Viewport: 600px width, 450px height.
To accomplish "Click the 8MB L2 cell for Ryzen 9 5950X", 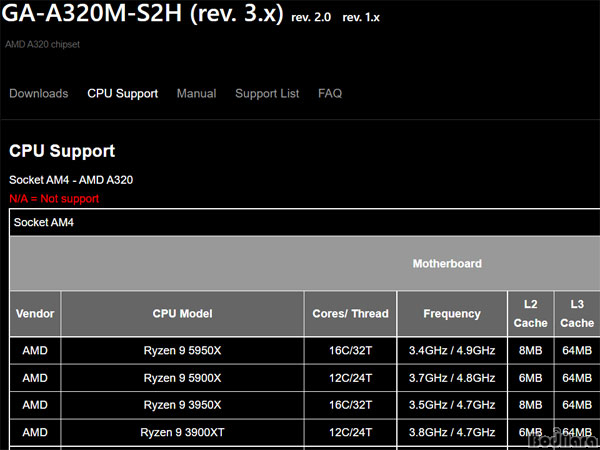I will (530, 351).
